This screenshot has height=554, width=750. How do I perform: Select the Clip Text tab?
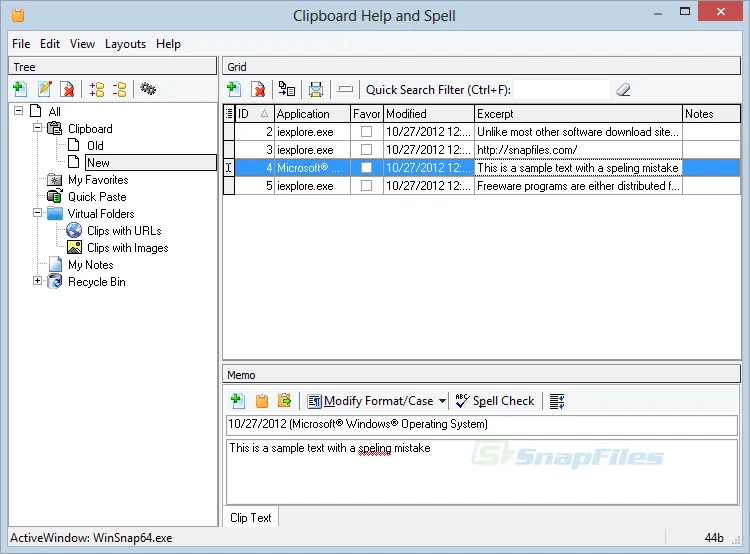pyautogui.click(x=251, y=518)
